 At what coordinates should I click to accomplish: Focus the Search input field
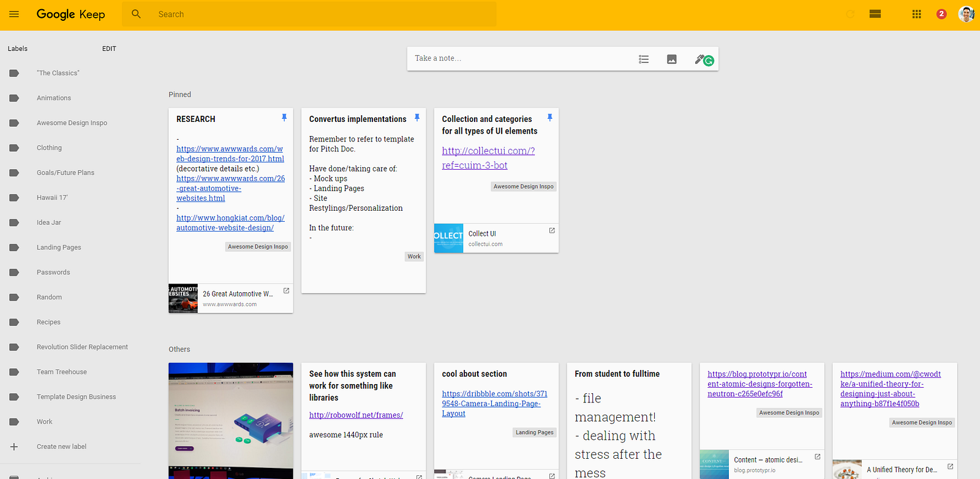309,14
